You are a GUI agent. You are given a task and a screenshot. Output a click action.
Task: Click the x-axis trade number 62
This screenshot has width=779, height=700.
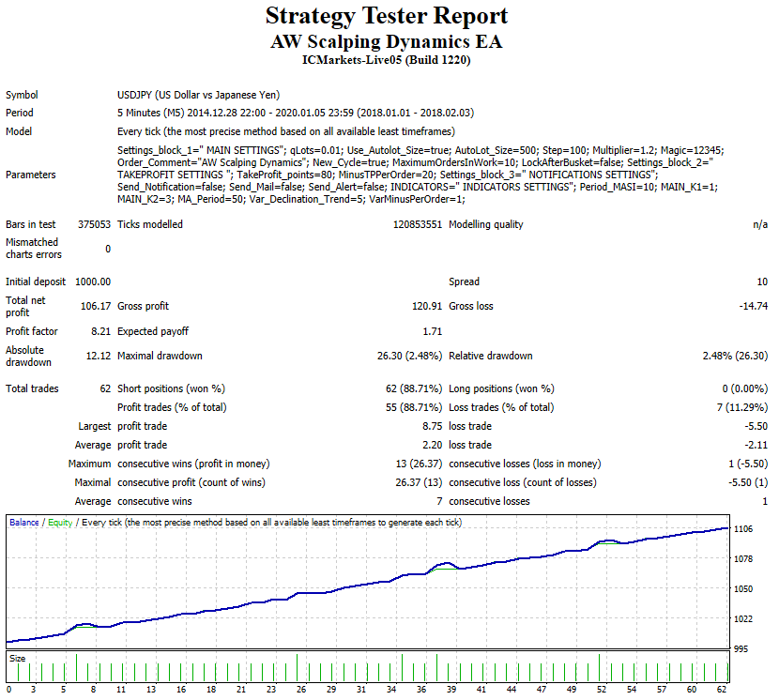(722, 690)
